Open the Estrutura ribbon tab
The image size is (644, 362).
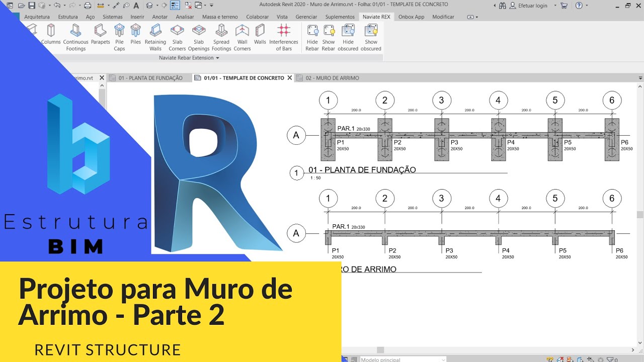pos(68,17)
